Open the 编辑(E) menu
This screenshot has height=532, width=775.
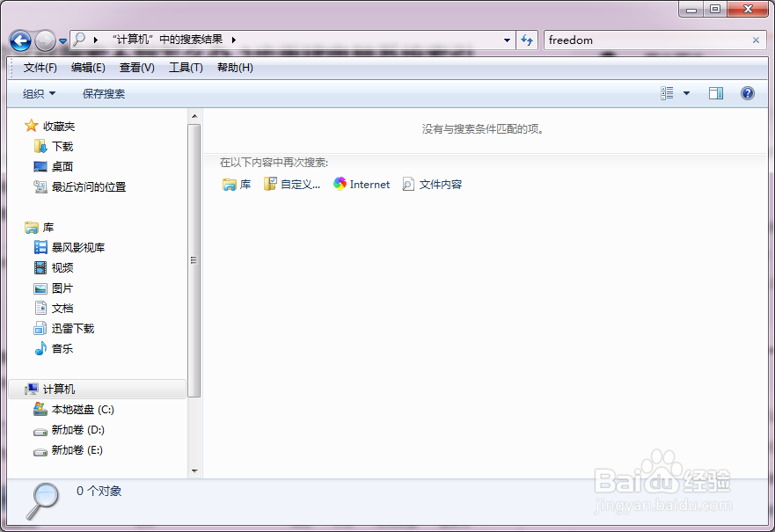[x=88, y=68]
